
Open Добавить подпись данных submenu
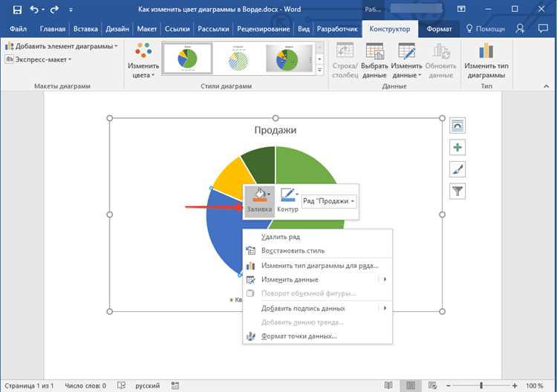coord(317,308)
